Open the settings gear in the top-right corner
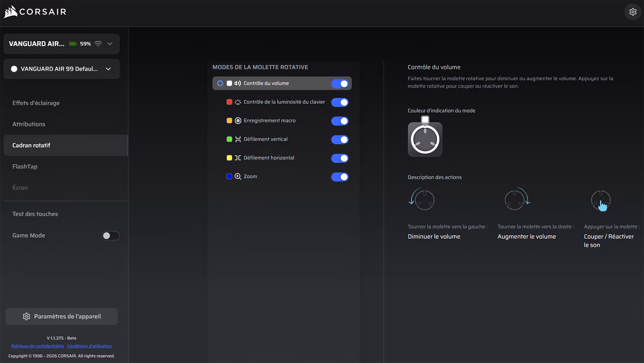The height and width of the screenshot is (363, 644). tap(633, 12)
